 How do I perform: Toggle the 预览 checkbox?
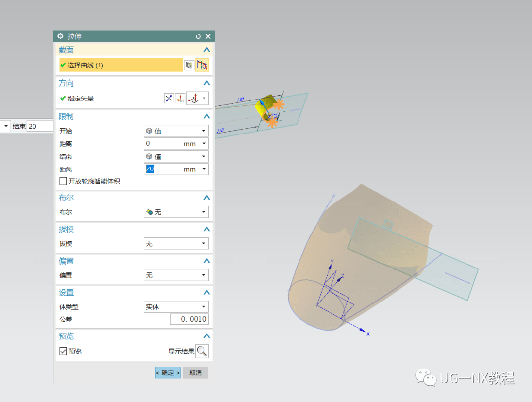[x=63, y=351]
